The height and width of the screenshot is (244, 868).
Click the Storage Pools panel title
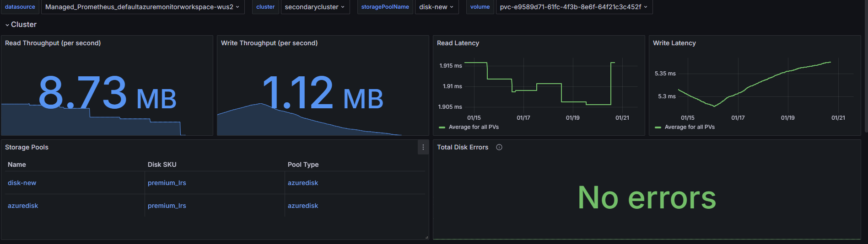tap(27, 147)
